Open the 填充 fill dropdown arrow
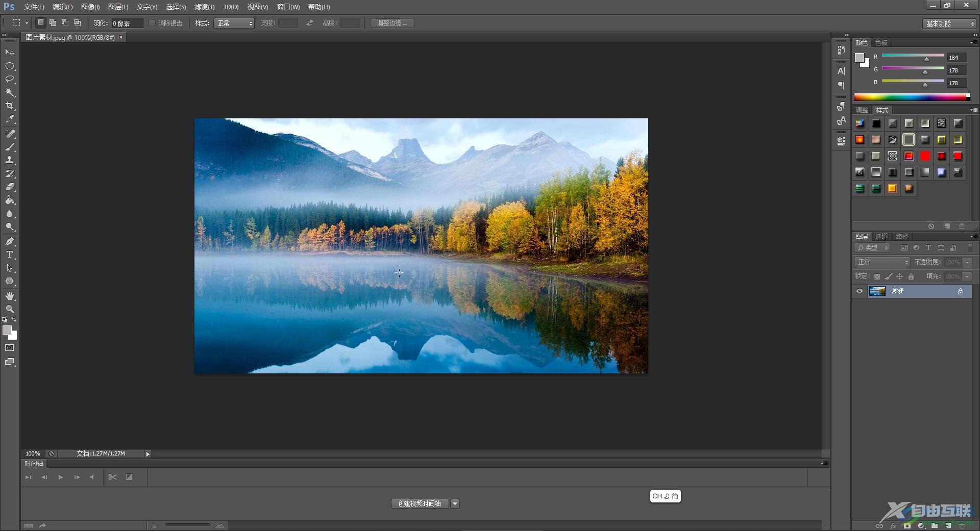This screenshot has width=980, height=531. pos(967,276)
